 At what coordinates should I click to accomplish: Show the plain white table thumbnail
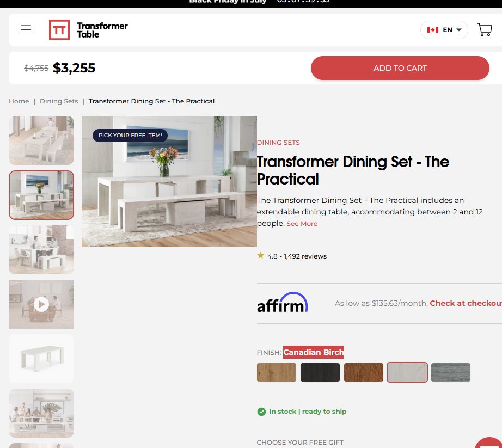[41, 359]
